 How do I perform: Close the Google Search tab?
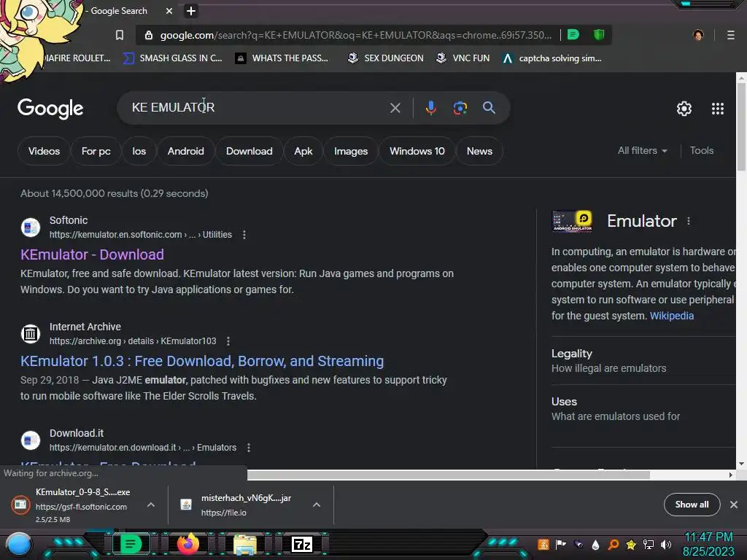(x=169, y=11)
